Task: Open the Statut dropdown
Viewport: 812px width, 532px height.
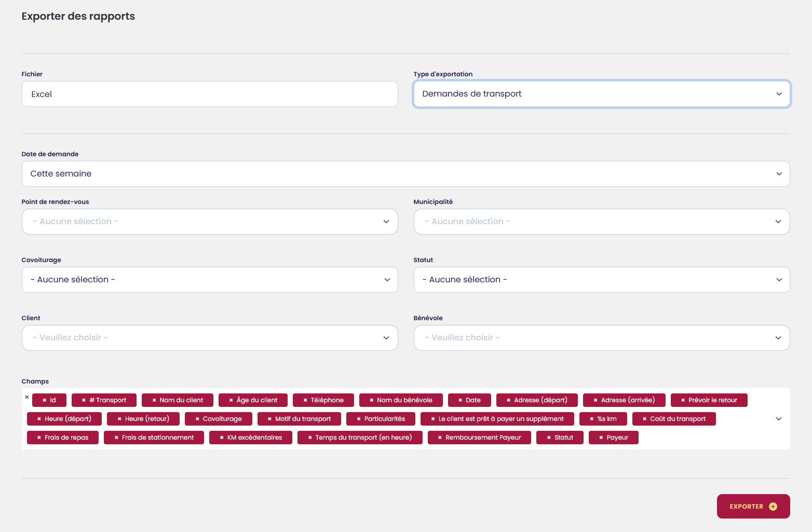Action: (601, 280)
